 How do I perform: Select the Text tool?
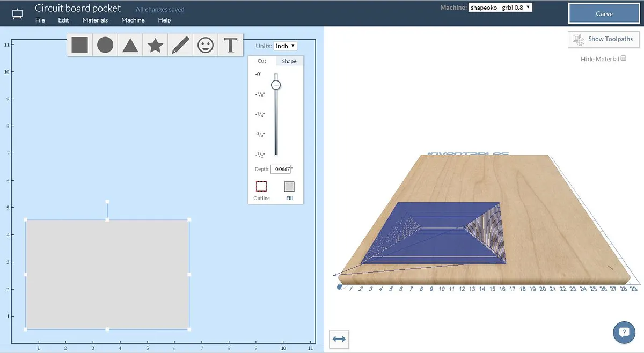pyautogui.click(x=230, y=45)
